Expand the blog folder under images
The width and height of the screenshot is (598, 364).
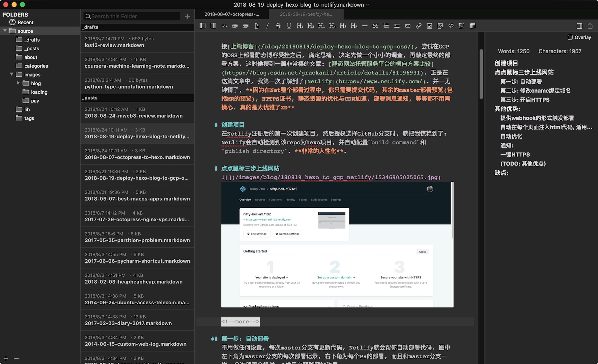[18, 83]
